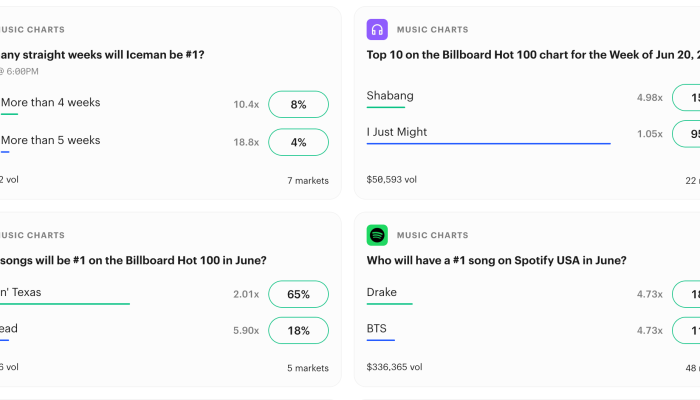
Task: Click the Music Charts label beside Spotify icon
Action: [432, 235]
